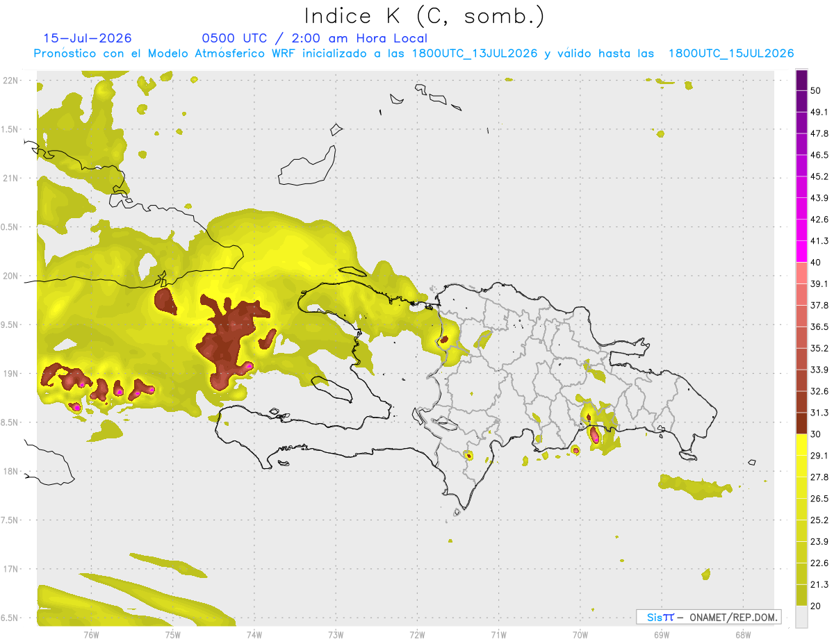Screen dimensions: 834x644
Task: Select the legend value "46.5"
Action: (820, 155)
